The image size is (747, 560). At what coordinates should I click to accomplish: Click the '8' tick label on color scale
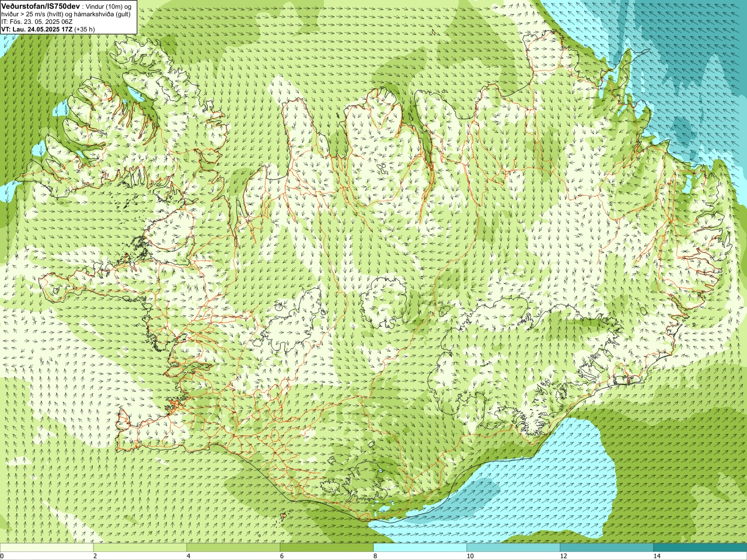pos(375,556)
